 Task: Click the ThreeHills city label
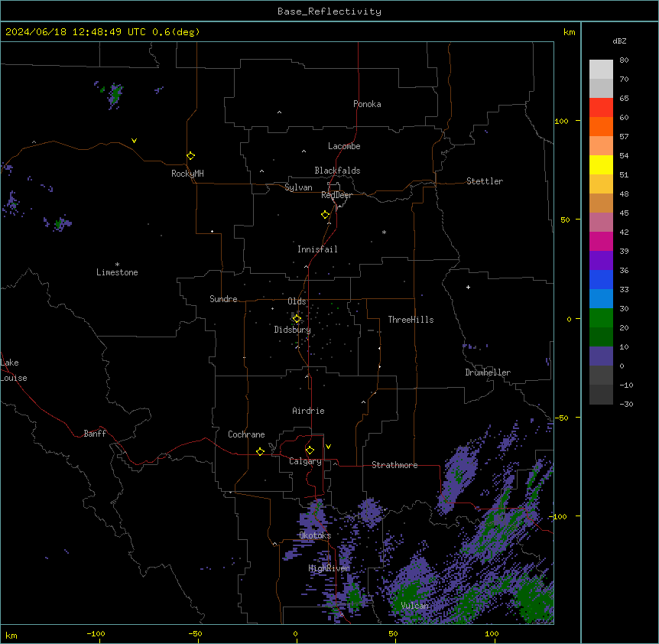[x=411, y=320]
